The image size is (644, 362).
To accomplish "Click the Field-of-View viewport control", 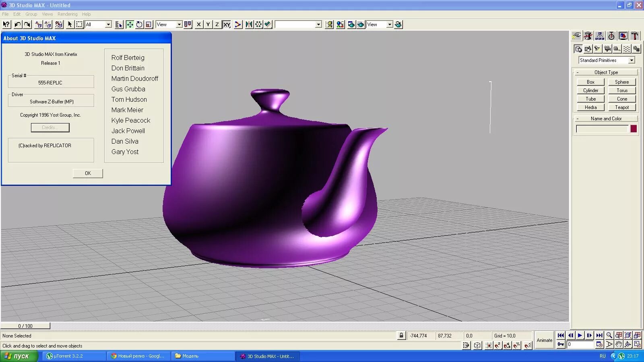I will click(609, 344).
